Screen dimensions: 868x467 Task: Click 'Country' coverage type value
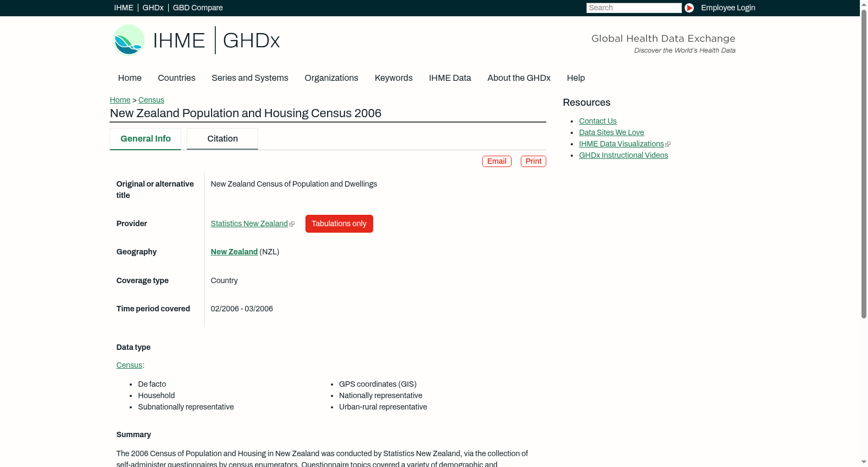pos(224,280)
